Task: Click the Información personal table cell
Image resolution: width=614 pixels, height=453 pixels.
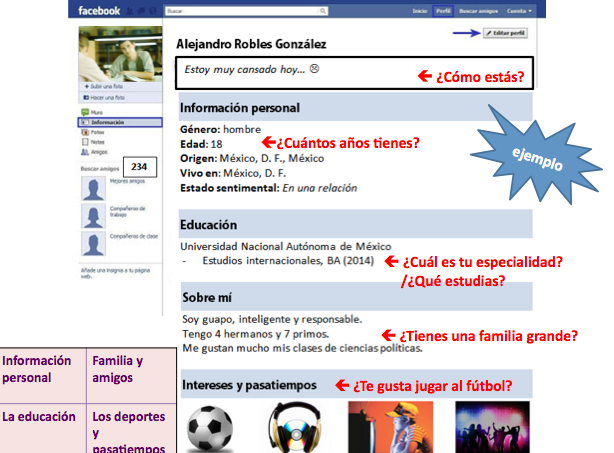Action: pyautogui.click(x=43, y=376)
